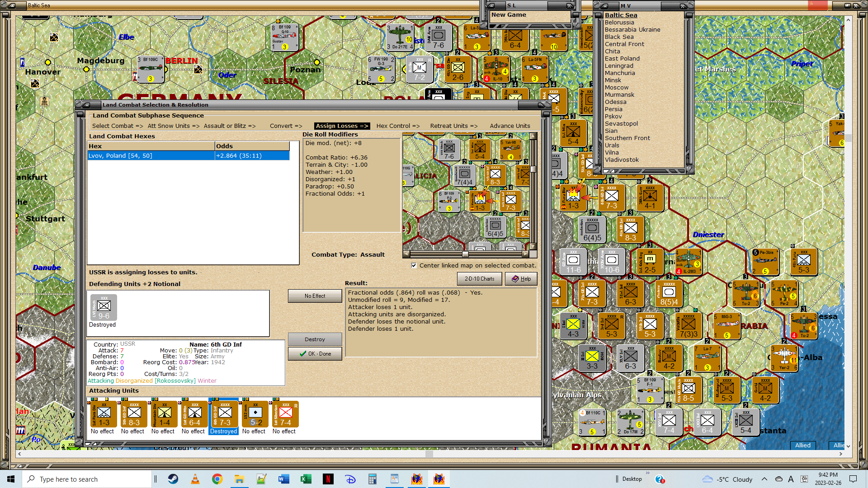Click the Bf 109 G-10 counter at top
Image resolution: width=868 pixels, height=488 pixels.
[284, 37]
